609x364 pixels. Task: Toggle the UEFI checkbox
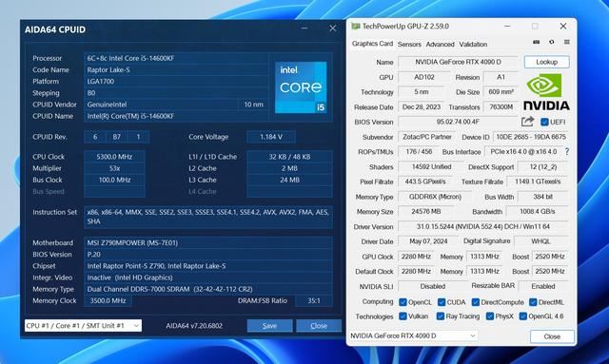point(544,122)
